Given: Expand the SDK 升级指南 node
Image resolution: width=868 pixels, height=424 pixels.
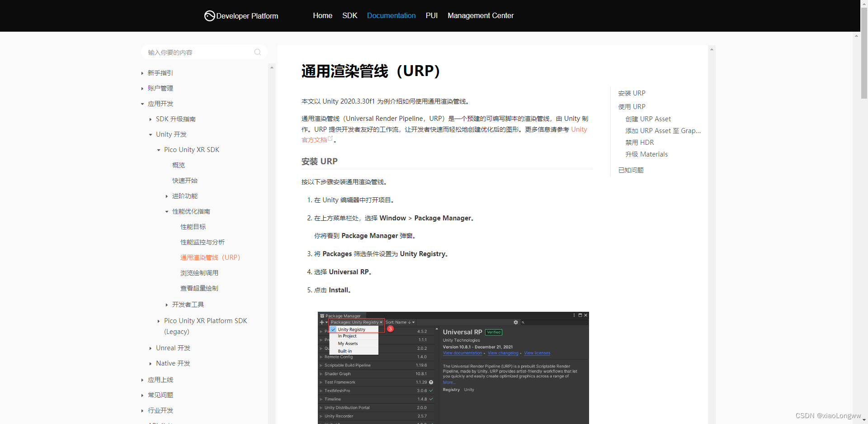Looking at the screenshot, I should (151, 119).
